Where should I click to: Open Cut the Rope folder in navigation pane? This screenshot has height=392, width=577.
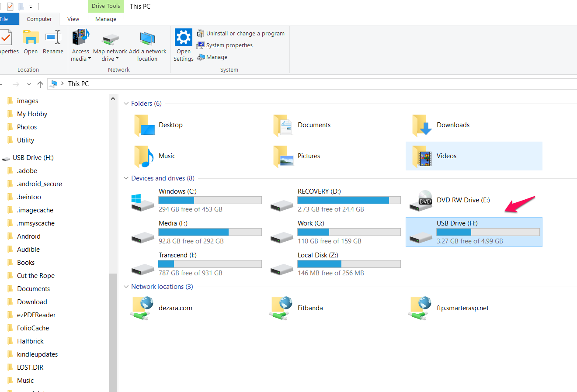click(x=35, y=276)
